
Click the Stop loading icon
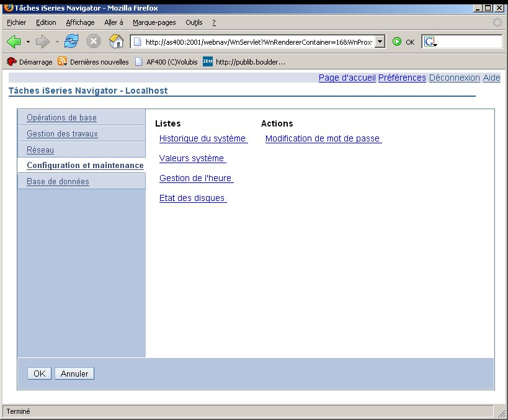94,42
